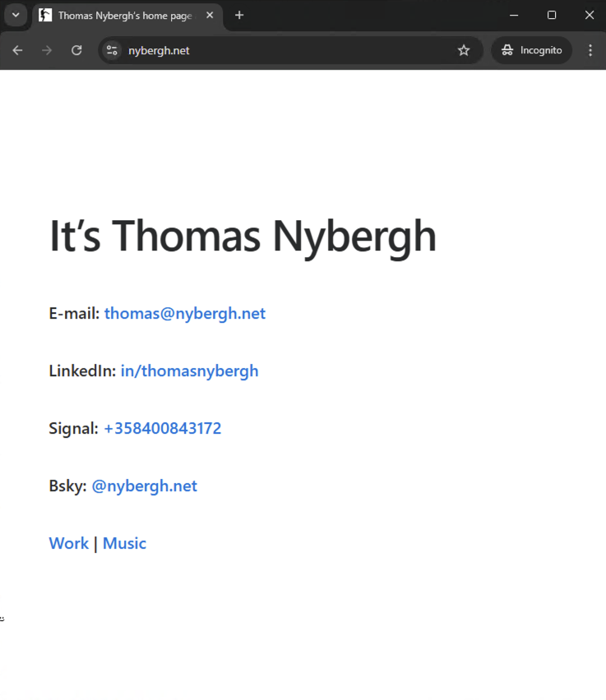Select the Thomas Nybergh's home page tab
The width and height of the screenshot is (606, 700).
[x=123, y=16]
